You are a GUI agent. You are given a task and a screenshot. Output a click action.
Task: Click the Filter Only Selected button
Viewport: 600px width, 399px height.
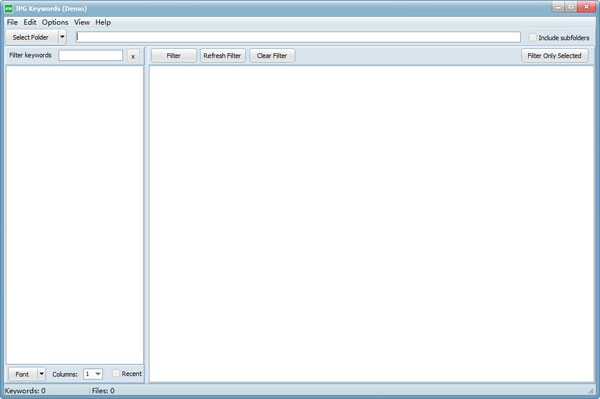pos(554,56)
